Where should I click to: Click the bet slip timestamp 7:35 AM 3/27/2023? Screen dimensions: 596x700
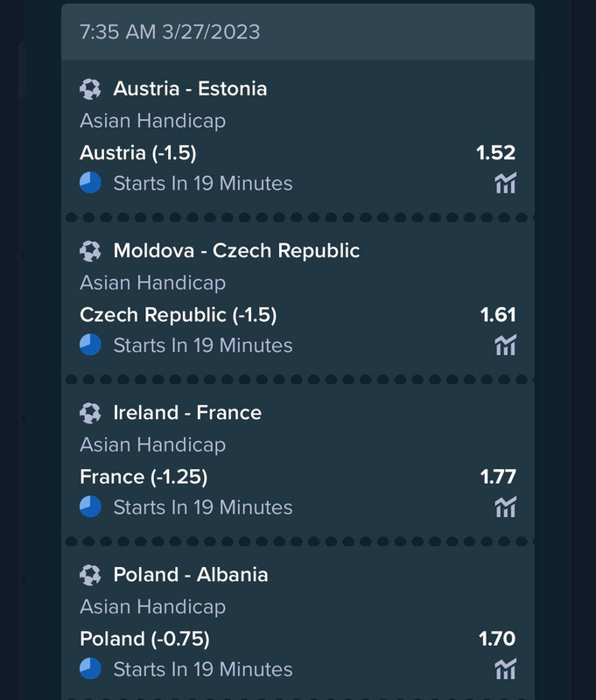(170, 32)
